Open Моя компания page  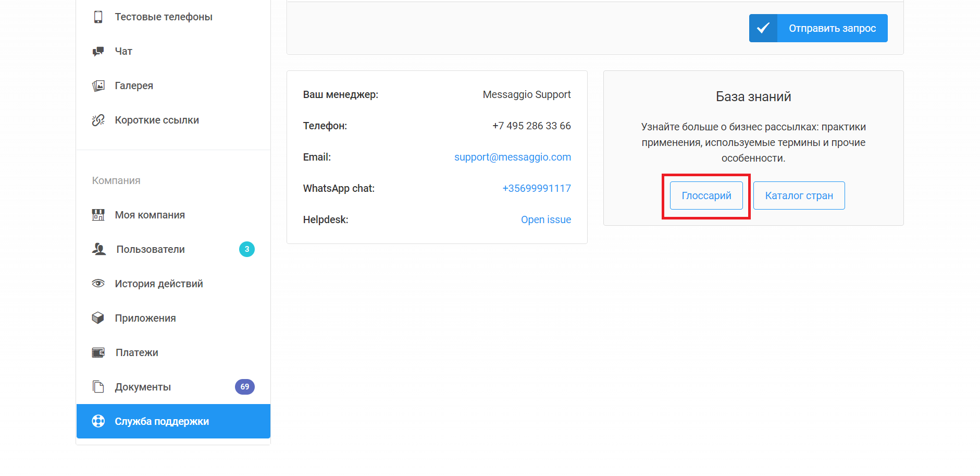pyautogui.click(x=173, y=215)
